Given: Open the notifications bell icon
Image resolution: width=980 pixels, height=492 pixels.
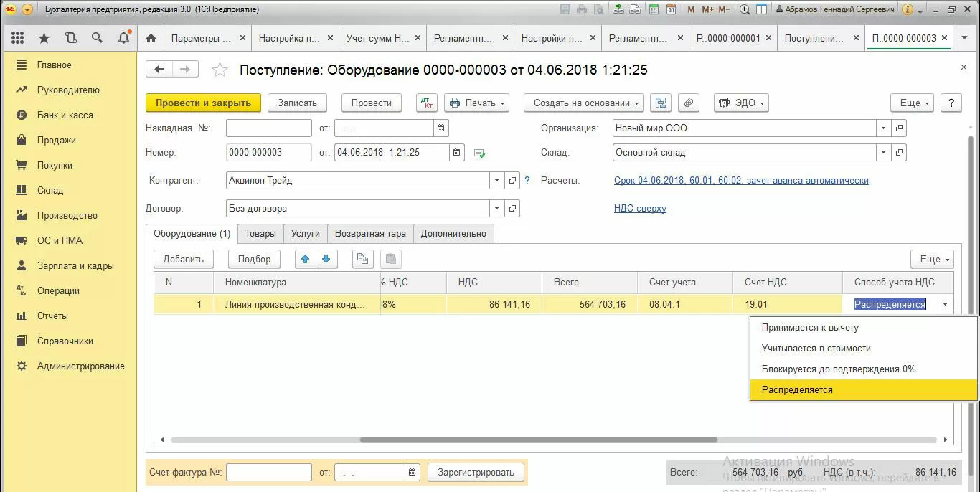Looking at the screenshot, I should (123, 38).
